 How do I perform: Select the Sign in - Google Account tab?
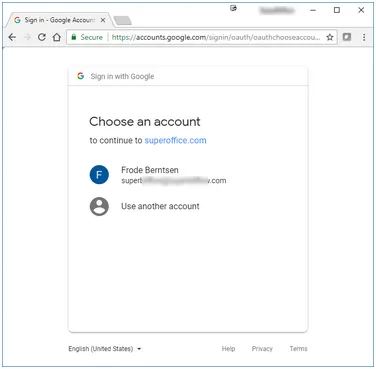(x=59, y=20)
